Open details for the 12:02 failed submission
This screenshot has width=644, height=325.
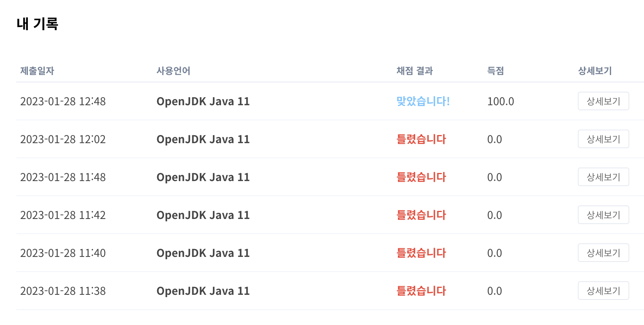pos(603,139)
